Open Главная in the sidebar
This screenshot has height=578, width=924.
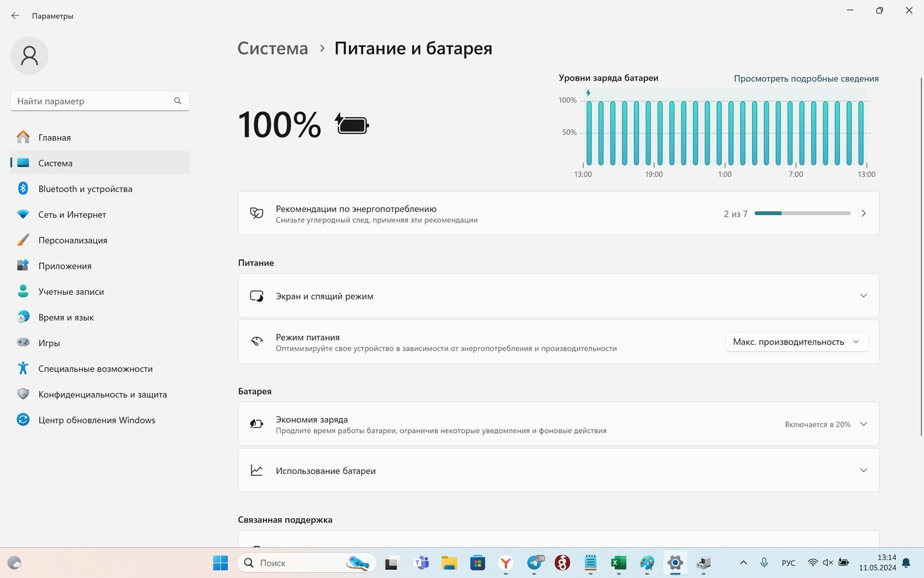pyautogui.click(x=100, y=137)
